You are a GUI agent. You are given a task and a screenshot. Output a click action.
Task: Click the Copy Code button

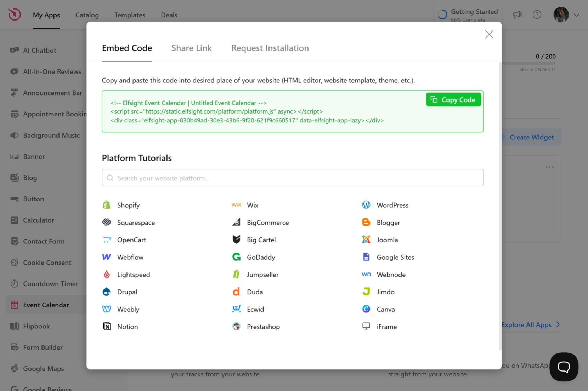(x=453, y=99)
